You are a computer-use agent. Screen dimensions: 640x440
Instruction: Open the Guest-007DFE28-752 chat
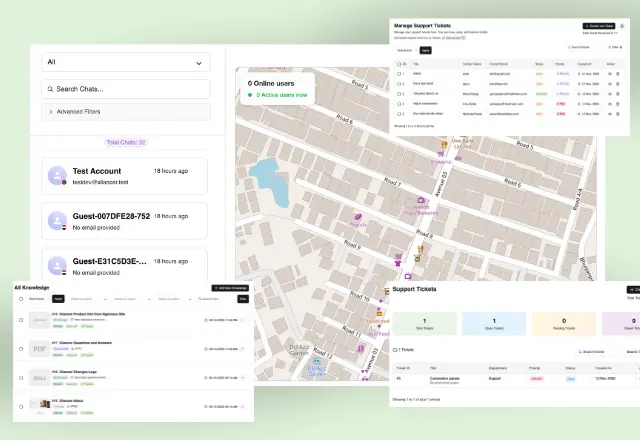pyautogui.click(x=124, y=221)
